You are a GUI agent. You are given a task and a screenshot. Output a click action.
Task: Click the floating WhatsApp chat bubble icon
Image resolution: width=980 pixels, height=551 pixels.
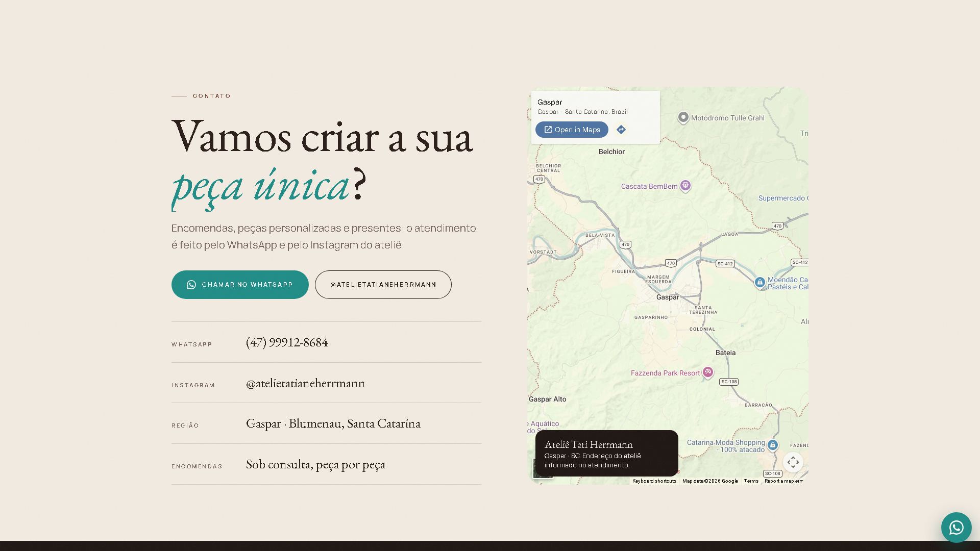tap(956, 527)
